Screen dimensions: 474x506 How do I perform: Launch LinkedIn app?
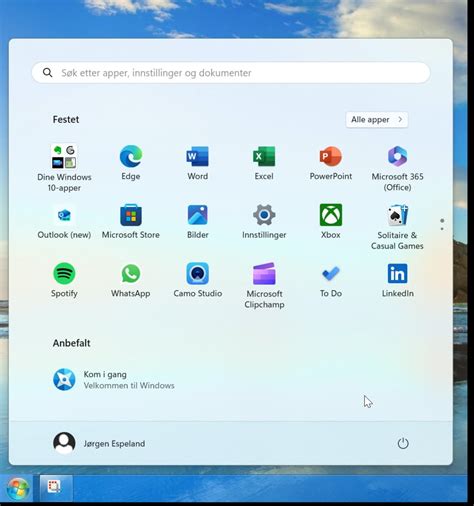(397, 280)
